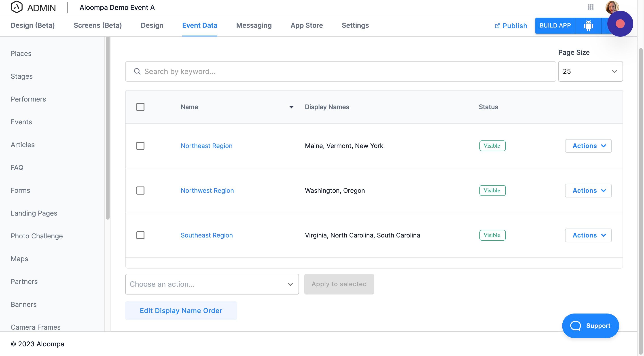Click Visible badge in Southeast Region row
644x356 pixels.
(492, 235)
